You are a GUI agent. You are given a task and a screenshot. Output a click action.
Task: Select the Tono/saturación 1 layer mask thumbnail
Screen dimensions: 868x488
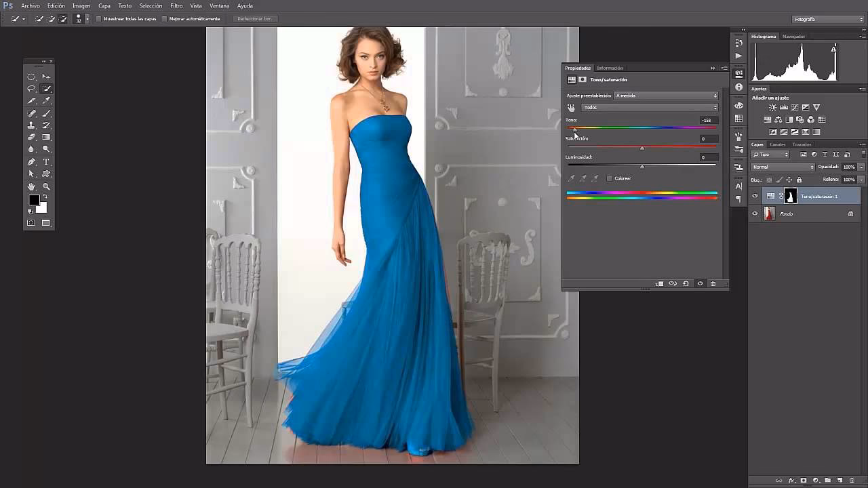(x=791, y=196)
